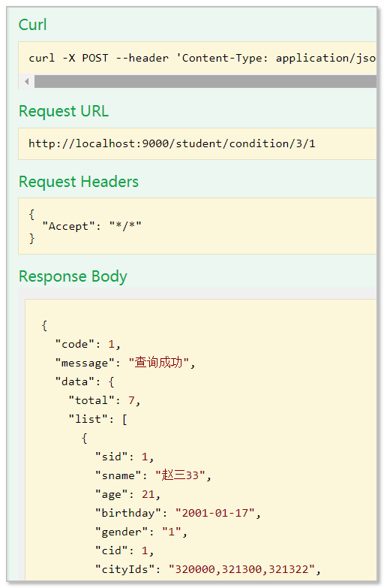Click the "list": [ line
Viewport: 384px width, 588px height.
point(98,419)
